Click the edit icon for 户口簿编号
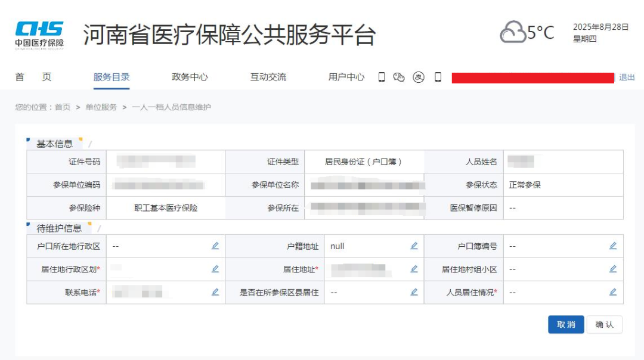The width and height of the screenshot is (644, 360). [x=613, y=245]
